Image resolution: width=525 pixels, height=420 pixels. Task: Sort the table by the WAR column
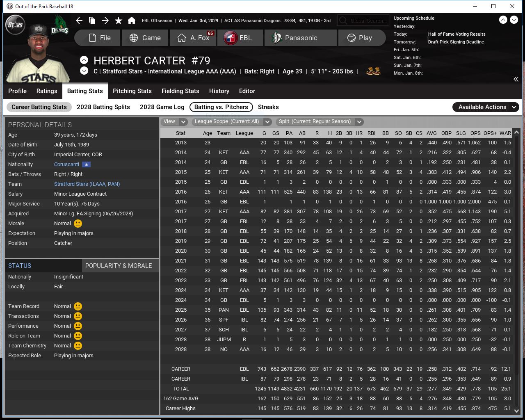(x=505, y=133)
